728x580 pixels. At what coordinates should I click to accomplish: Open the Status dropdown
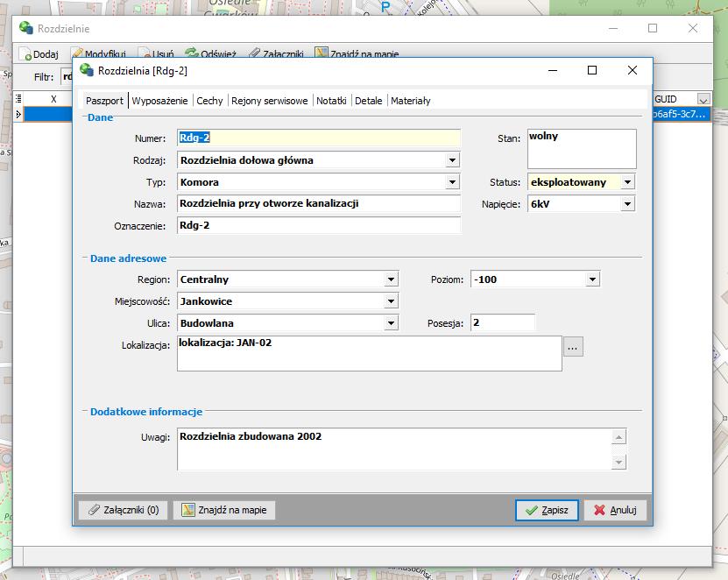tap(628, 182)
